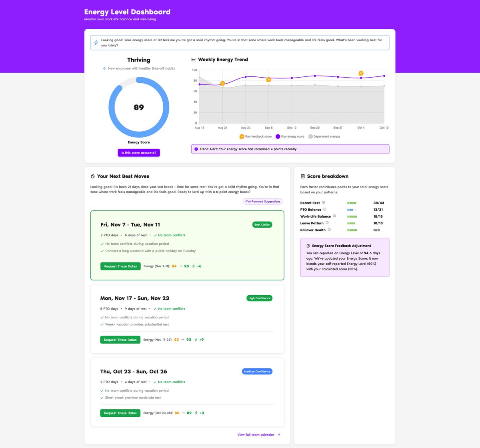This screenshot has width=480, height=448.
Task: Click the Work-Life Balance progress bar
Action: click(x=352, y=216)
